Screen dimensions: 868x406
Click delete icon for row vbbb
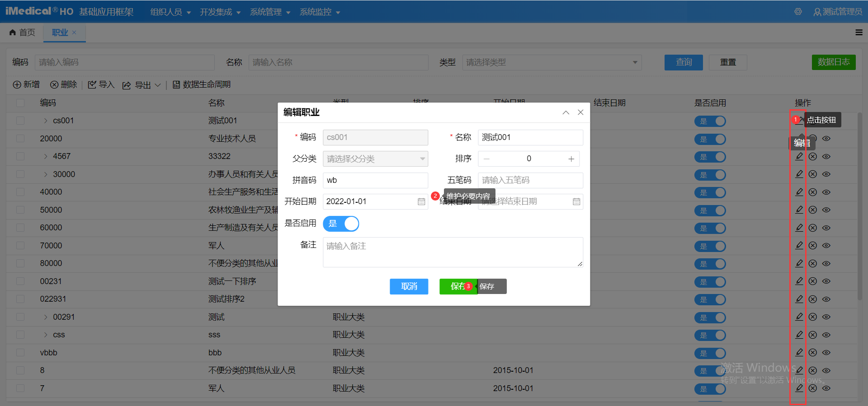[x=812, y=353]
